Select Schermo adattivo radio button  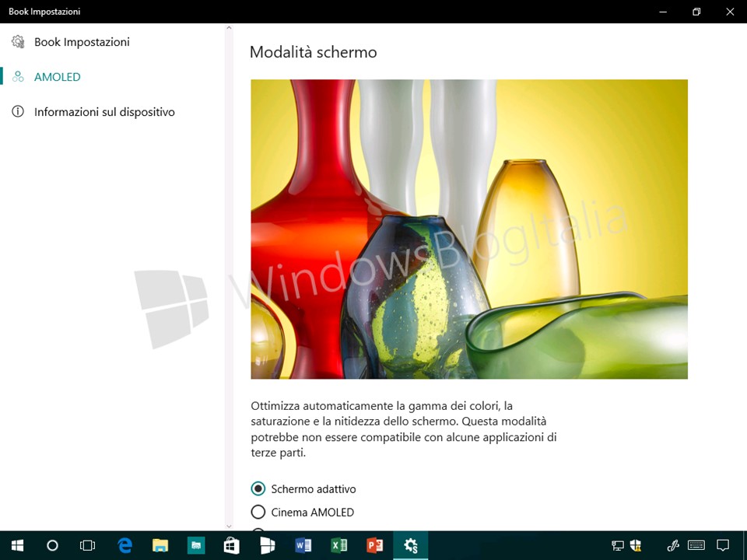pyautogui.click(x=258, y=488)
